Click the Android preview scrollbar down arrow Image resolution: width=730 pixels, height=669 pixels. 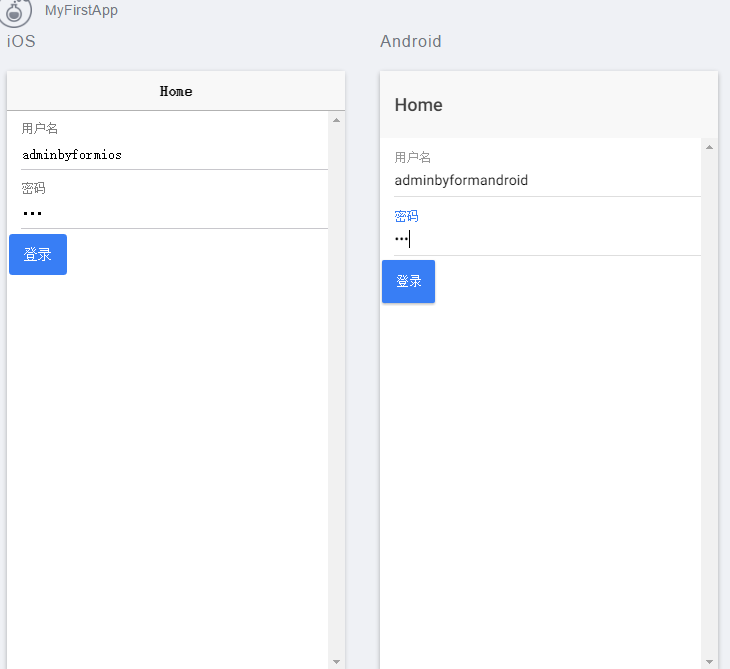[710, 662]
